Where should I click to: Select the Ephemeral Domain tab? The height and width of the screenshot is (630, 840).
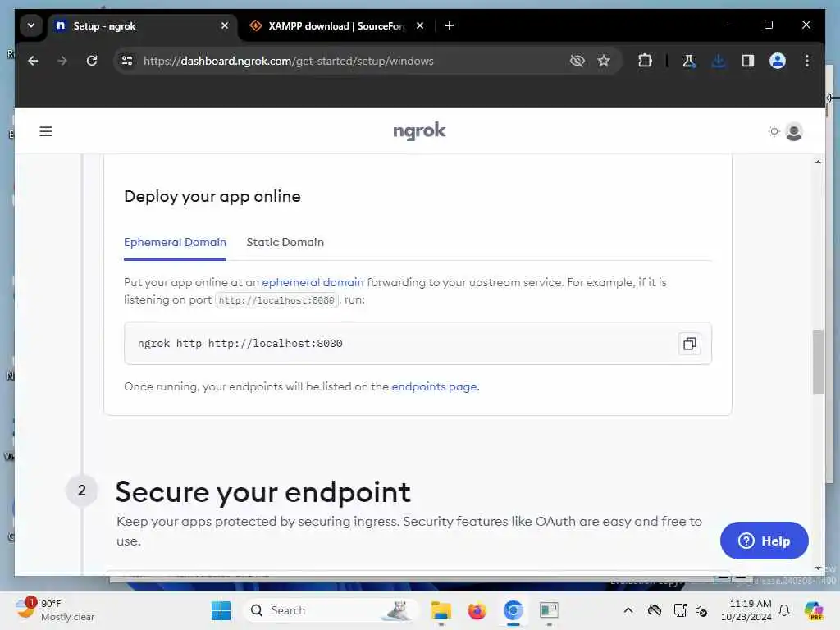[x=175, y=242]
